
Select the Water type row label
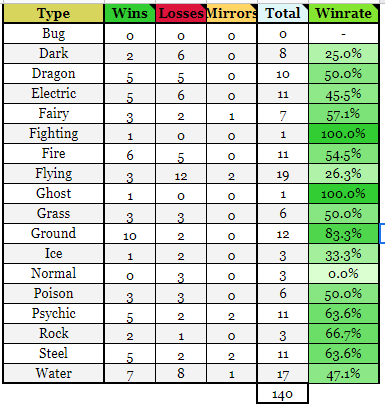click(53, 373)
